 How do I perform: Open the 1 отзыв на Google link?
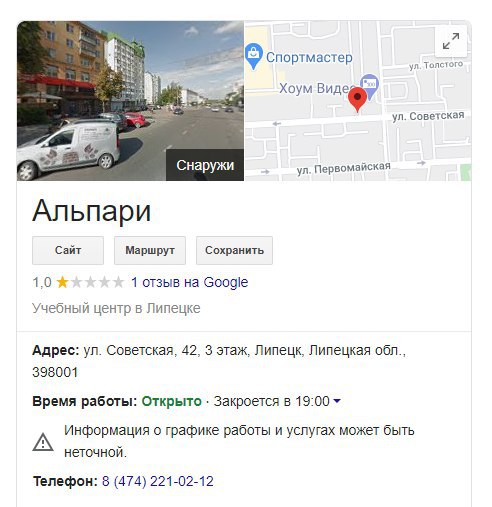click(190, 282)
